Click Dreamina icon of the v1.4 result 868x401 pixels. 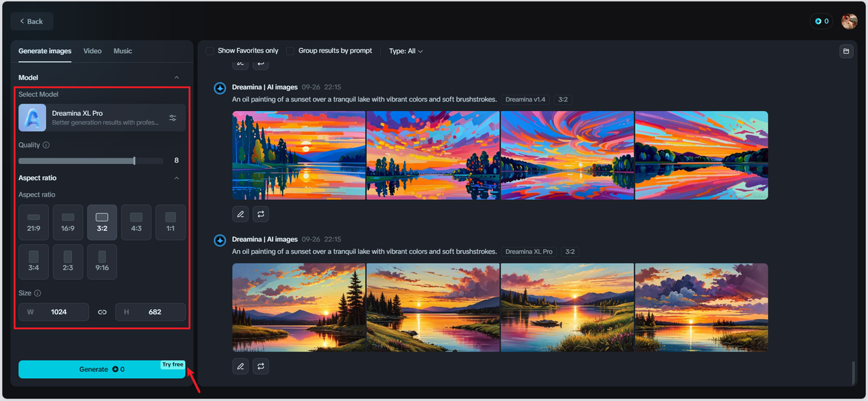point(220,88)
